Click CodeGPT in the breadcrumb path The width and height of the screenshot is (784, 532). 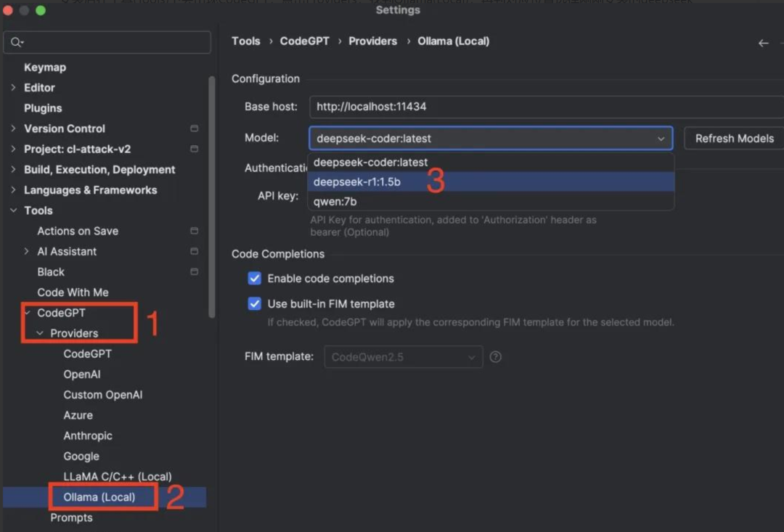(x=304, y=41)
